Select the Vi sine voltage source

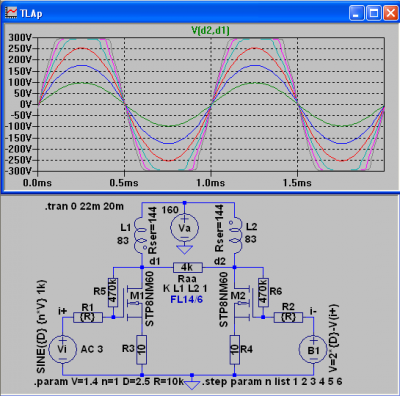pos(62,349)
